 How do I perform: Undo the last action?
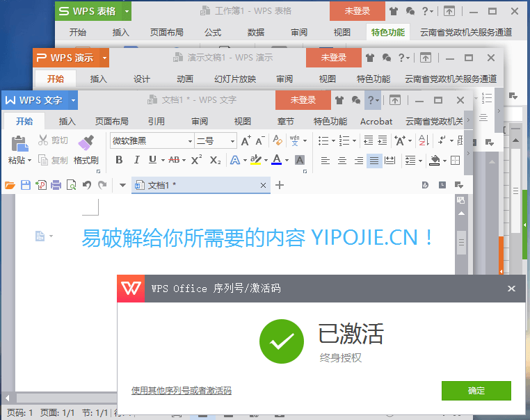(x=87, y=185)
